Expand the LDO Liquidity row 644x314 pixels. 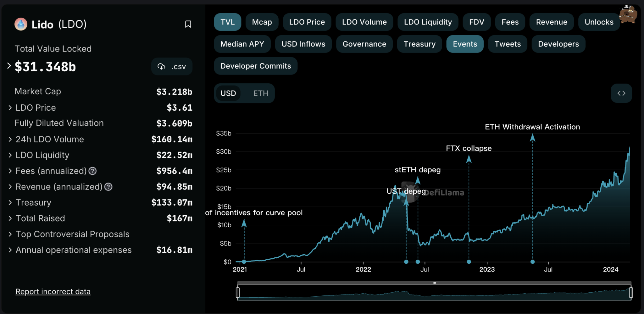(10, 155)
